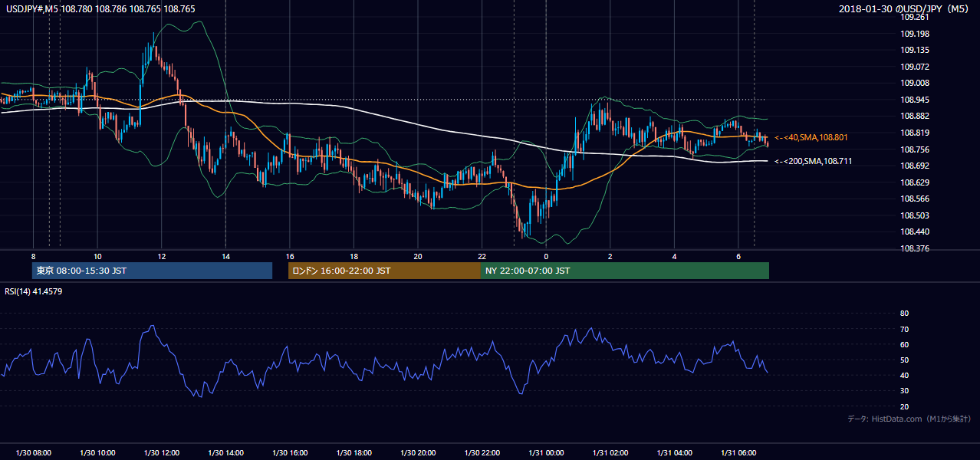This screenshot has width=980, height=460.
Task: Click the RSI 70 level label
Action: (x=904, y=329)
